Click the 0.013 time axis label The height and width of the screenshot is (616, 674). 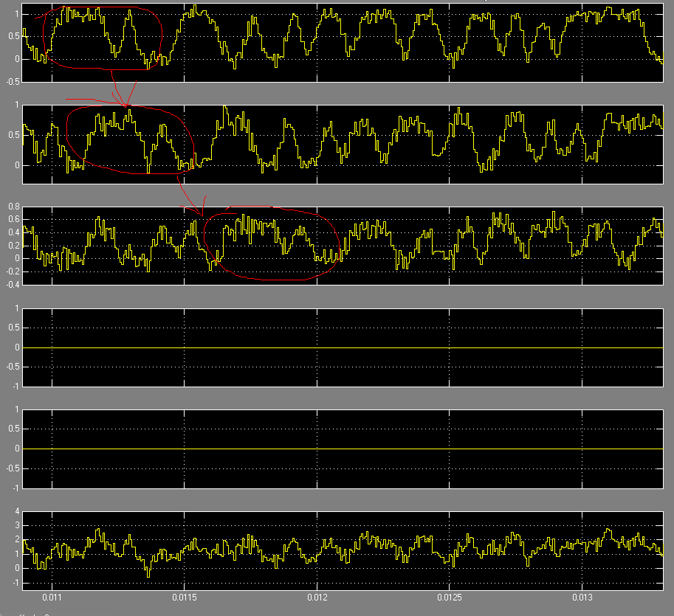tap(582, 597)
